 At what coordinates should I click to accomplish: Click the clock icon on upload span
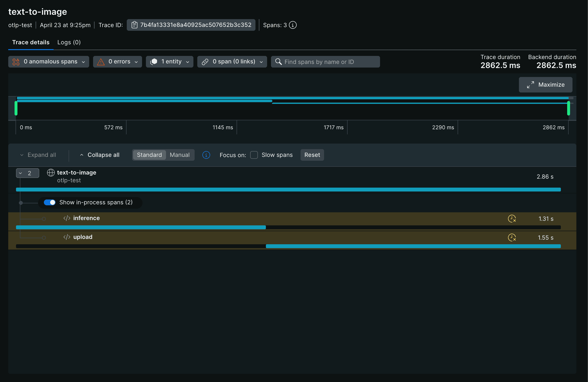point(512,237)
